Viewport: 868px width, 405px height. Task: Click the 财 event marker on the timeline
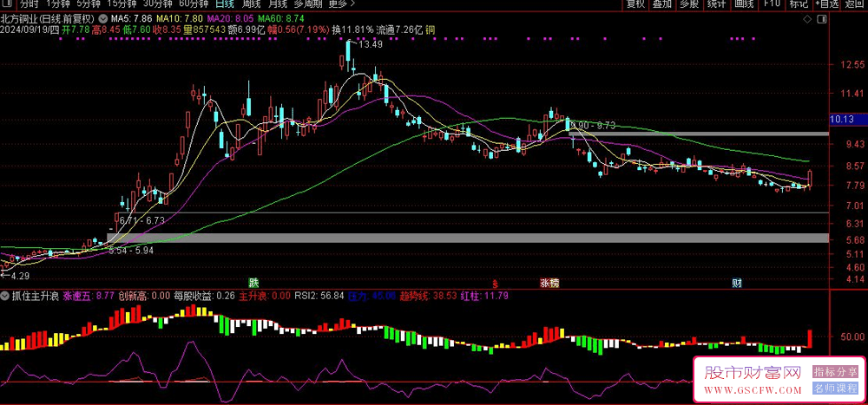coord(737,283)
